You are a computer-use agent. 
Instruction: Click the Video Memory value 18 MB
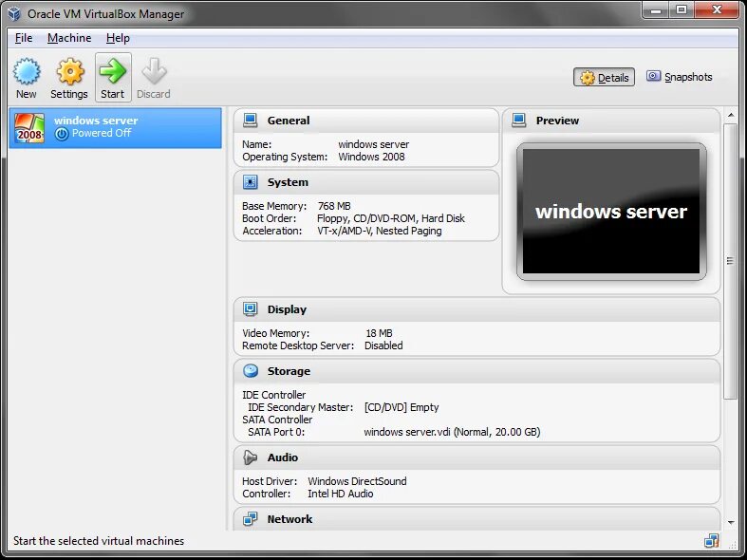coord(379,333)
